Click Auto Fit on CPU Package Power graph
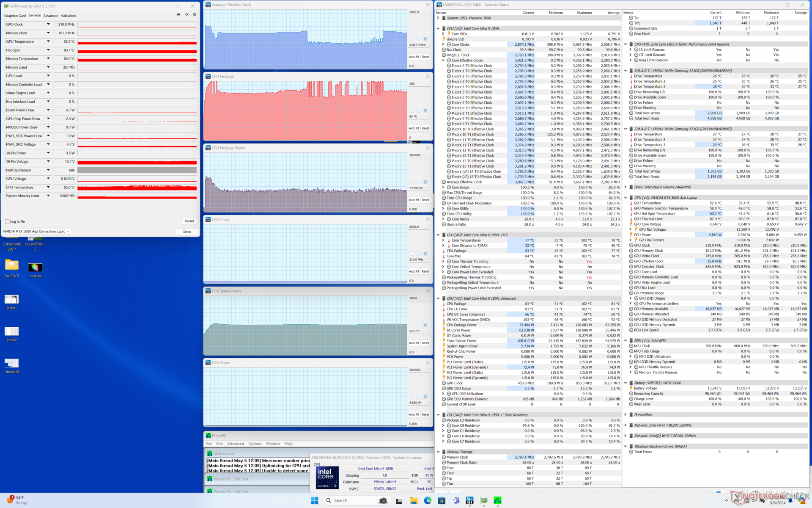This screenshot has height=508, width=812. 414,200
